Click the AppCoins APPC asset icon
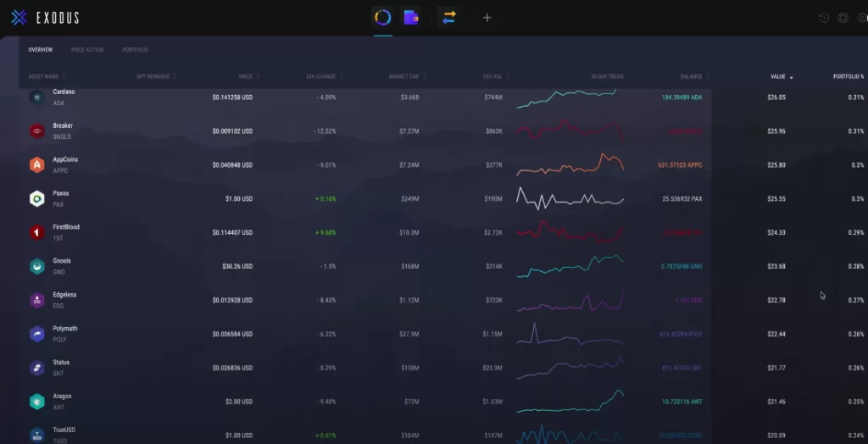This screenshot has height=444, width=868. [x=37, y=165]
